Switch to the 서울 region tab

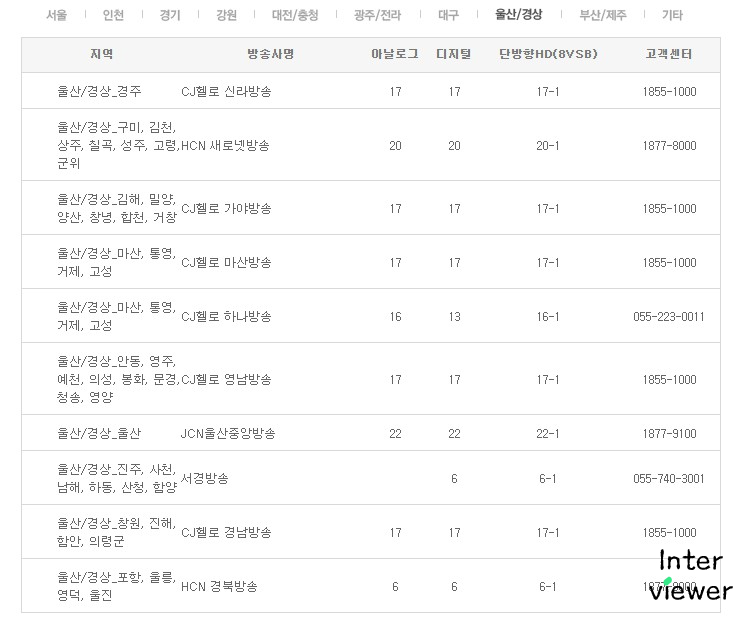(x=56, y=15)
